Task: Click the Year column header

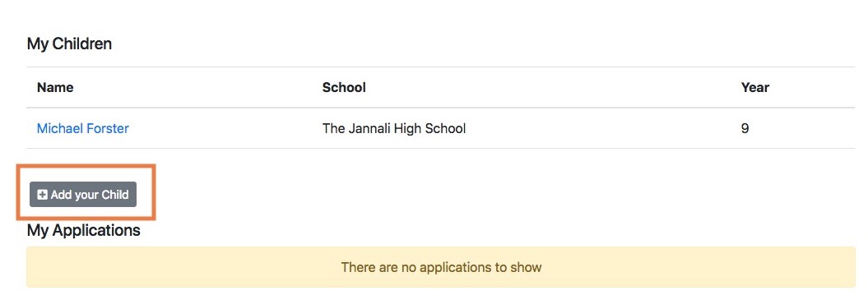Action: click(x=755, y=87)
